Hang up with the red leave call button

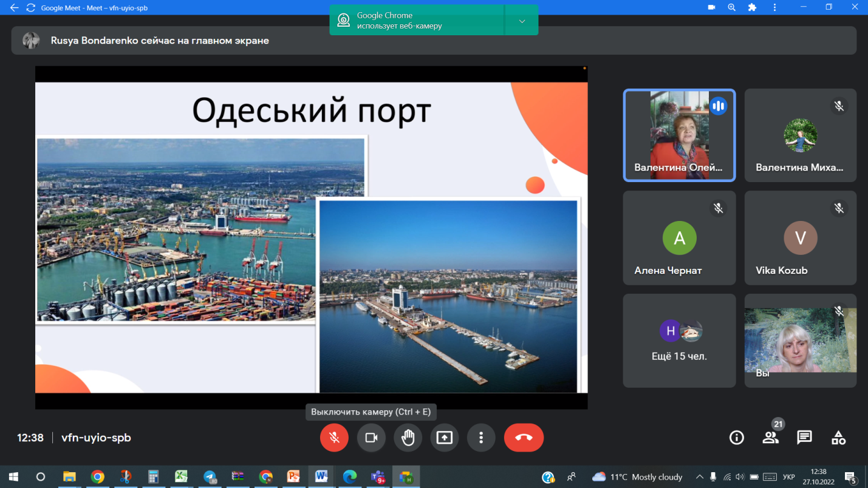point(524,438)
